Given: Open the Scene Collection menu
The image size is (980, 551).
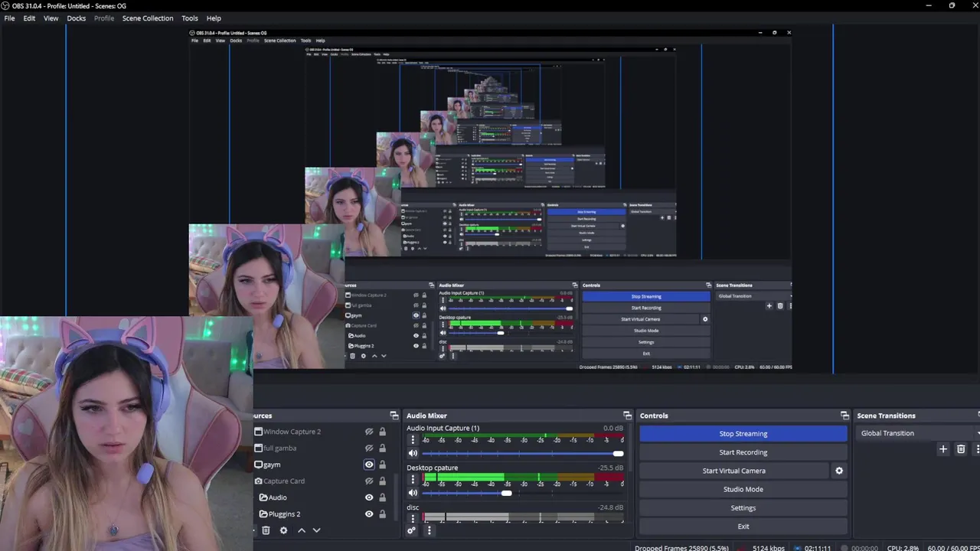Looking at the screenshot, I should [148, 18].
